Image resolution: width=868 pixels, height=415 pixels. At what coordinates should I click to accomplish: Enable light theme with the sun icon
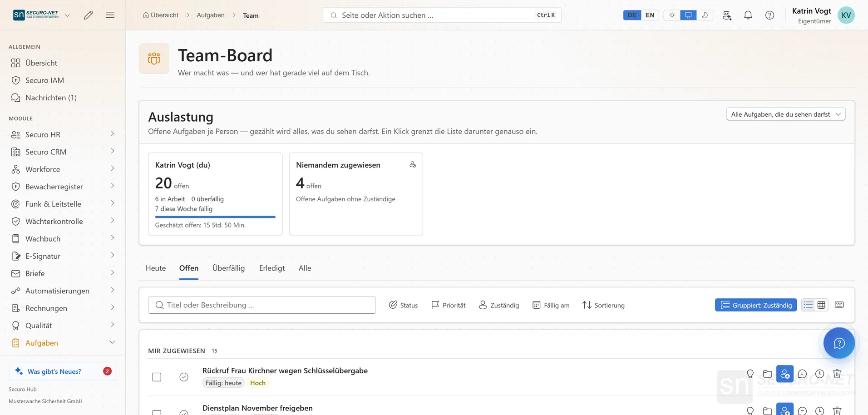(672, 15)
